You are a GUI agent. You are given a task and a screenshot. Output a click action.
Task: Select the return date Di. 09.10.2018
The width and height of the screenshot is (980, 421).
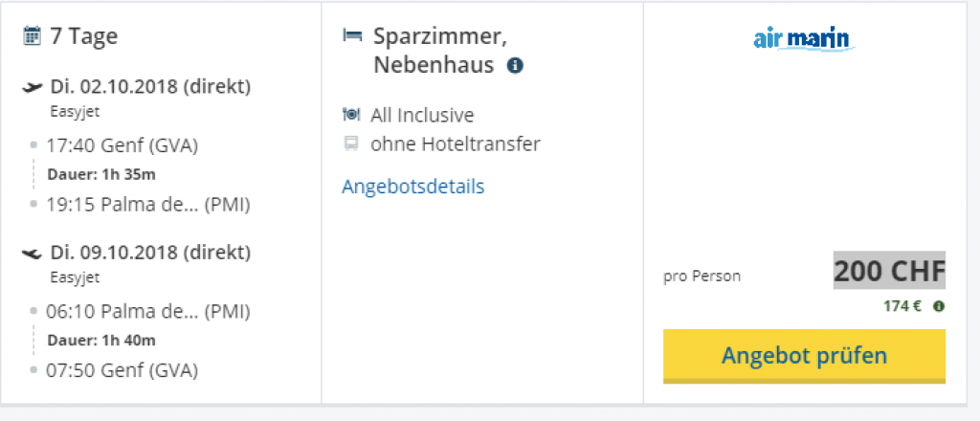click(150, 253)
